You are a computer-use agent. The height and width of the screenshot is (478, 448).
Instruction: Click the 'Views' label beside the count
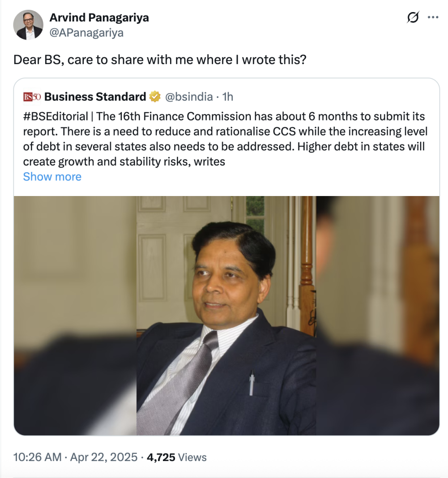(x=192, y=457)
